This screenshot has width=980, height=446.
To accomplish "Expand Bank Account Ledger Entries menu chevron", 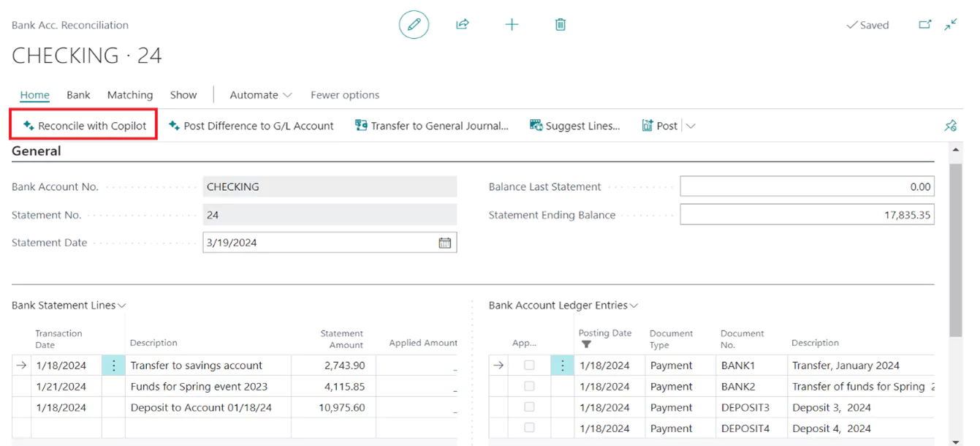I will 634,306.
